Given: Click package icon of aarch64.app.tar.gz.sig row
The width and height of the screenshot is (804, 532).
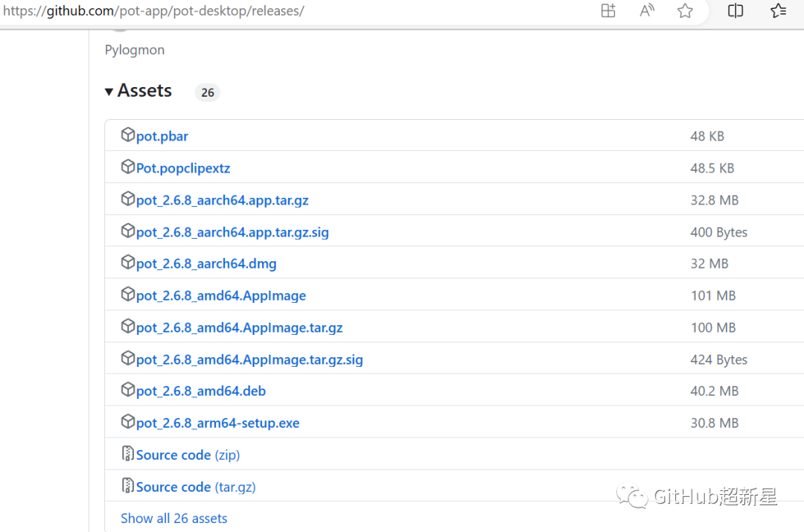Looking at the screenshot, I should 128,231.
